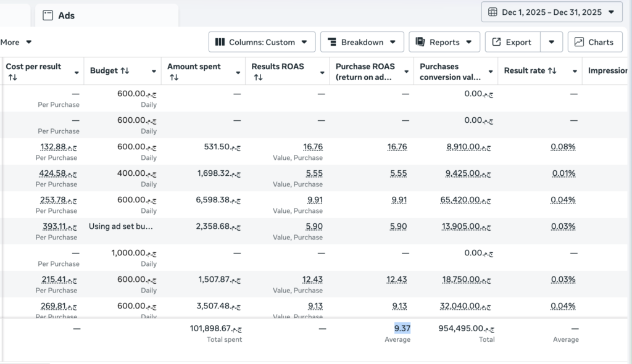Expand the More menu
This screenshot has width=632, height=364.
[15, 42]
